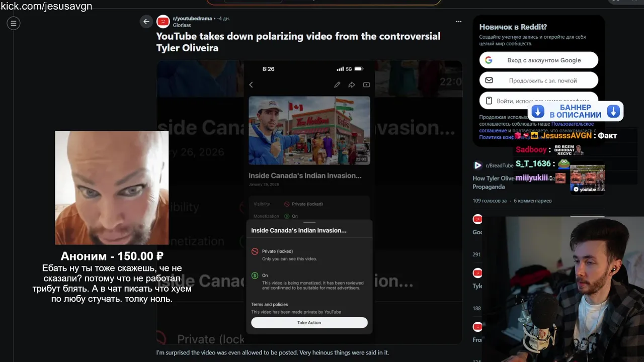Image resolution: width=644 pixels, height=362 pixels.
Task: Sign in with Google account button
Action: [x=539, y=60]
